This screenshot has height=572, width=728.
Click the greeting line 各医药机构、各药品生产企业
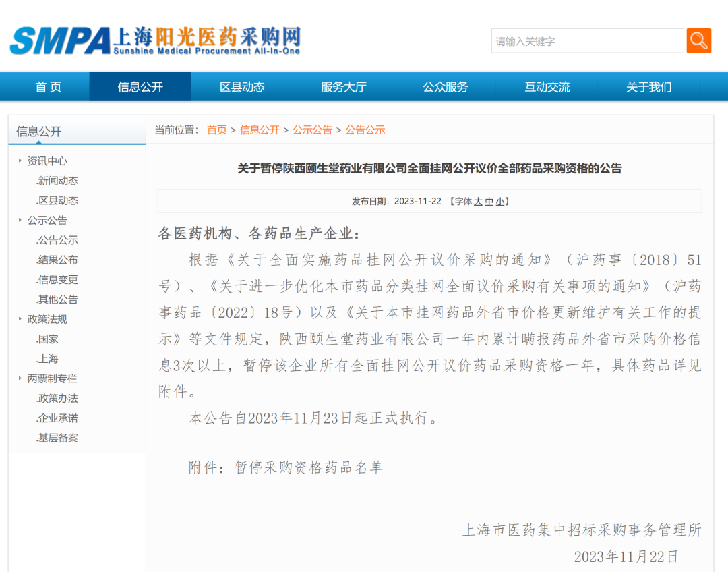pyautogui.click(x=259, y=233)
